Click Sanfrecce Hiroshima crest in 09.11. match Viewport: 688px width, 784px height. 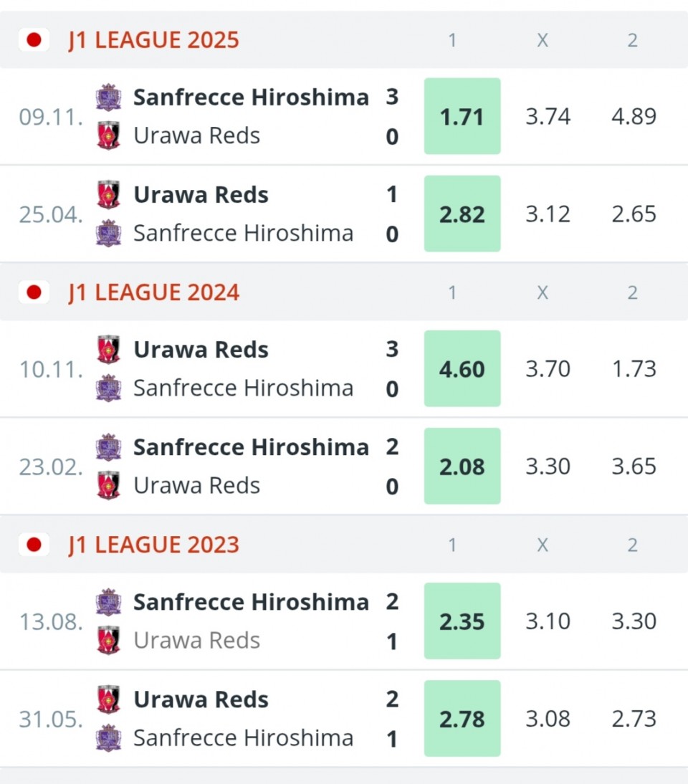(108, 97)
